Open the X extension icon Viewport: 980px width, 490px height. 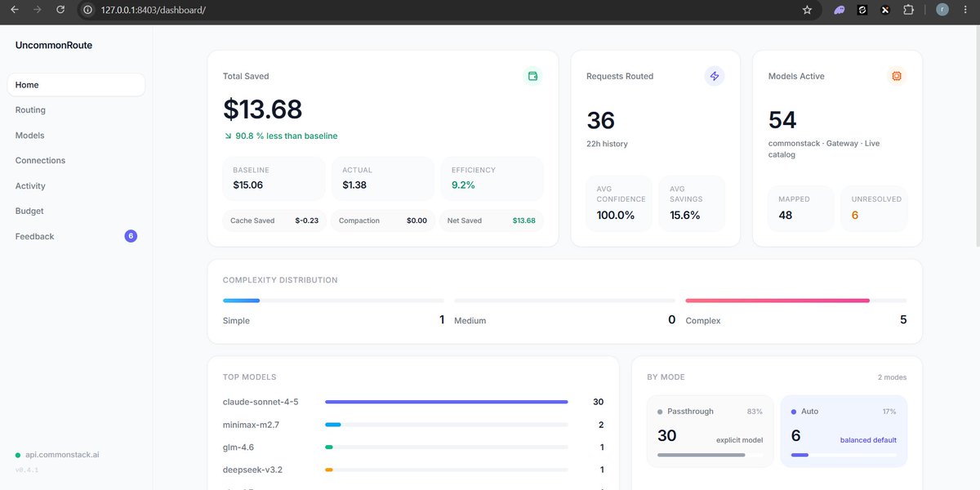coord(884,10)
